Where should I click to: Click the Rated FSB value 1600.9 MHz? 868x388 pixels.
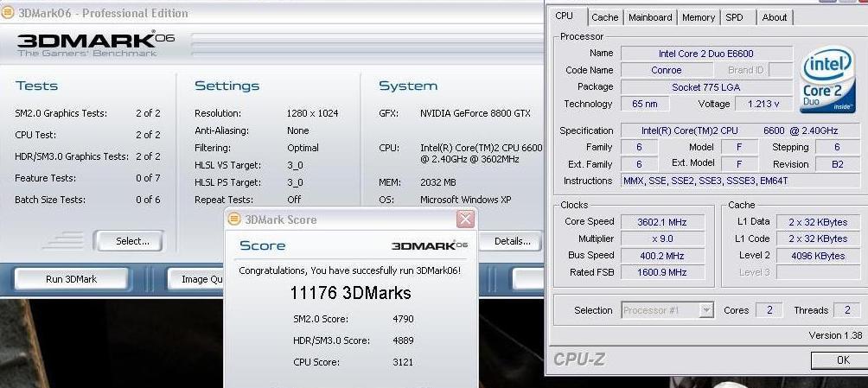pos(662,272)
